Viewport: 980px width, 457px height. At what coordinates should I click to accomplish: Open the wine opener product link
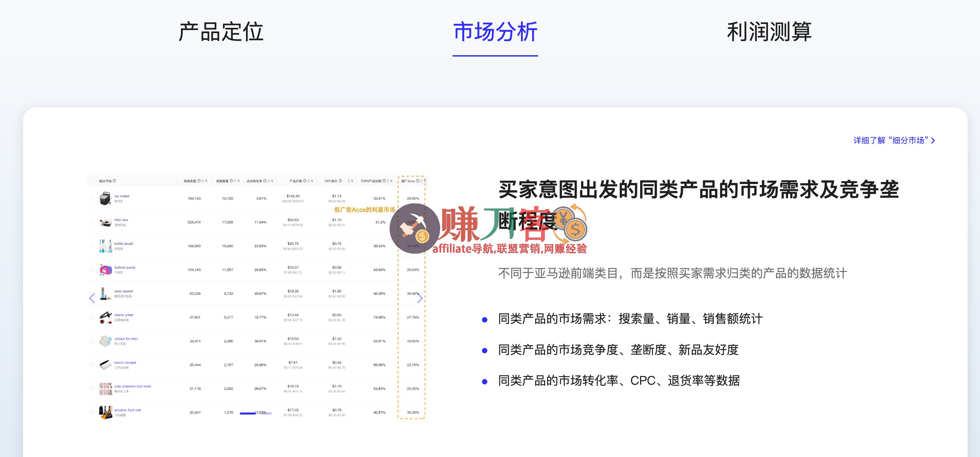124,291
